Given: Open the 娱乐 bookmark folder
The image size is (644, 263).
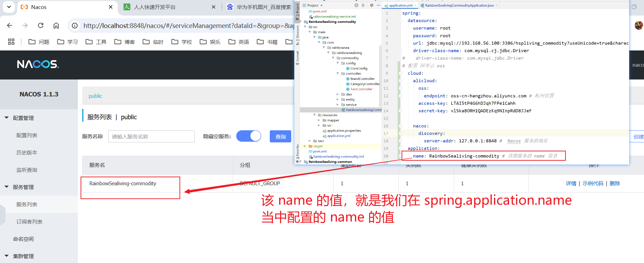Looking at the screenshot, I should pyautogui.click(x=210, y=42).
